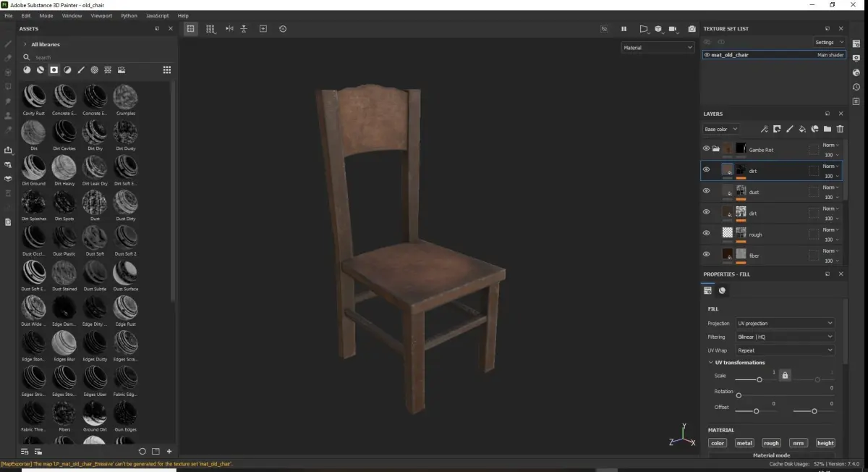This screenshot has width=868, height=472.
Task: Hide the selected dirt layer
Action: click(x=707, y=170)
